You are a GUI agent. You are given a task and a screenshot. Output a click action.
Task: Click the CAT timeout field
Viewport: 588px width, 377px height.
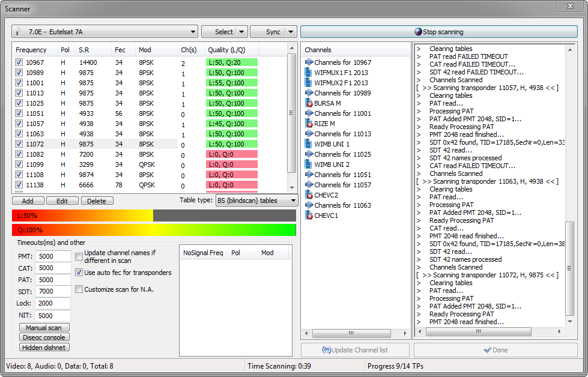[53, 268]
